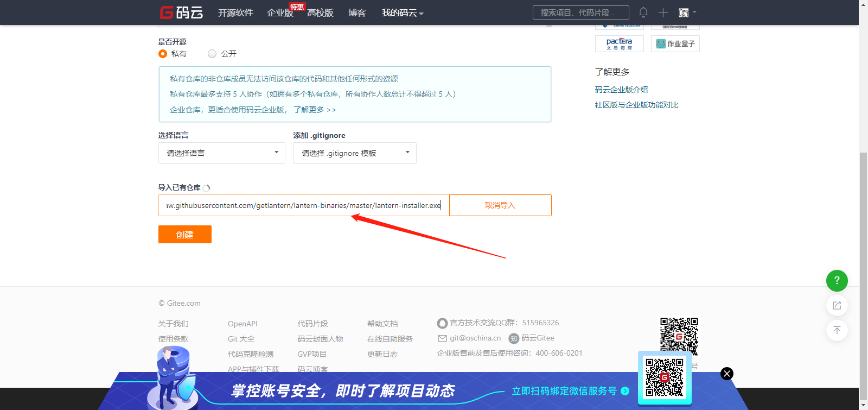This screenshot has height=410, width=868.
Task: Open the 代码克隆检测 footer link
Action: tap(251, 354)
